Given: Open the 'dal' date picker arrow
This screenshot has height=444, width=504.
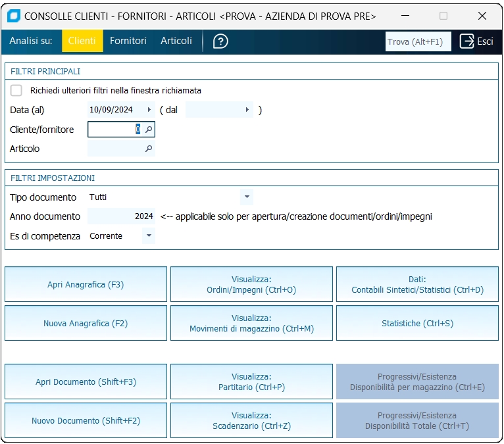Looking at the screenshot, I should (247, 110).
